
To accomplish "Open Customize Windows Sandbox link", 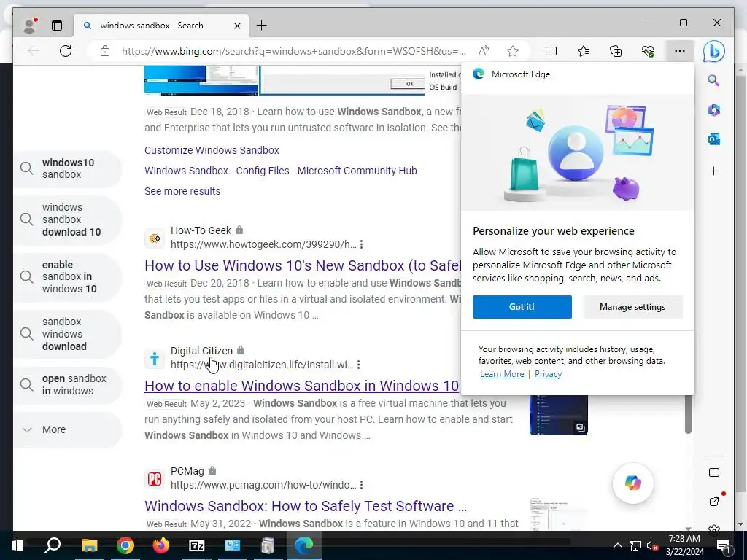I will [212, 150].
